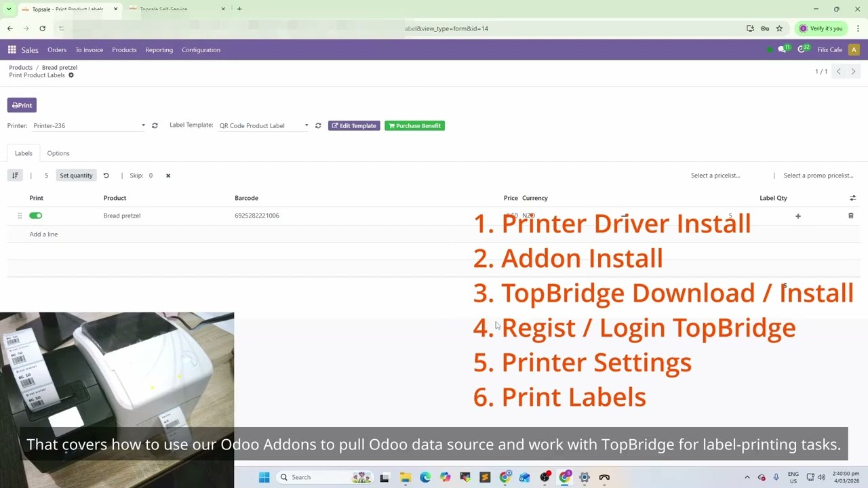Open the Odoo messages chat icon
Image resolution: width=868 pixels, height=488 pixels.
[783, 49]
